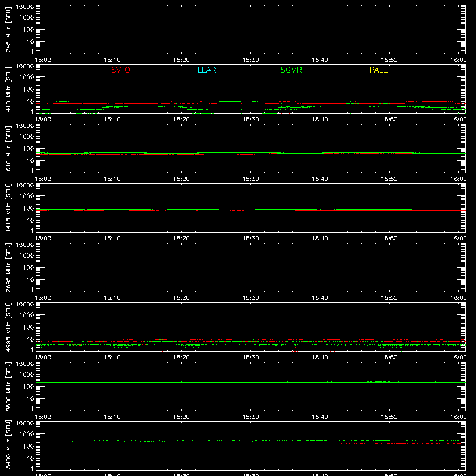Click 15:20 tick label under 4995 MHz panel

pos(181,358)
